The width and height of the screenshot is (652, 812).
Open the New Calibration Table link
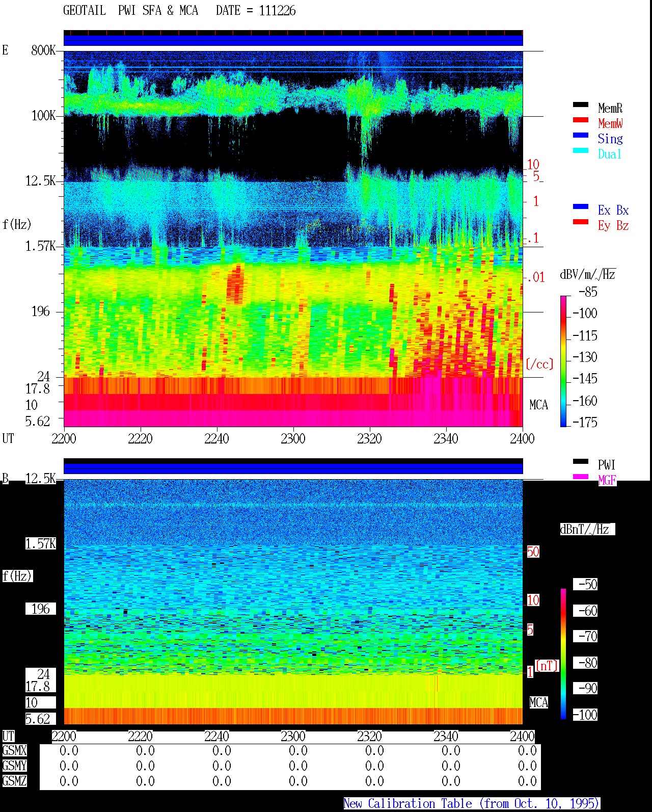(x=471, y=803)
